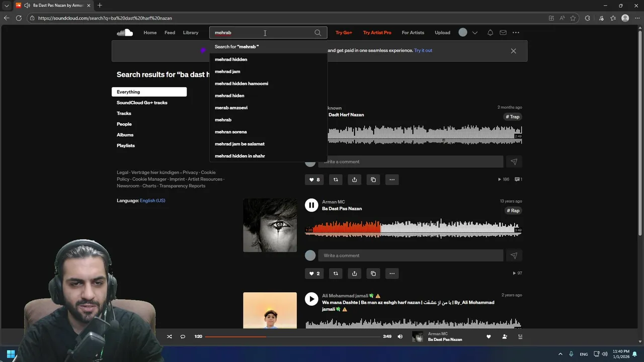Send comment on Ba Dast Pas Nazan
The image size is (644, 362).
pyautogui.click(x=514, y=256)
